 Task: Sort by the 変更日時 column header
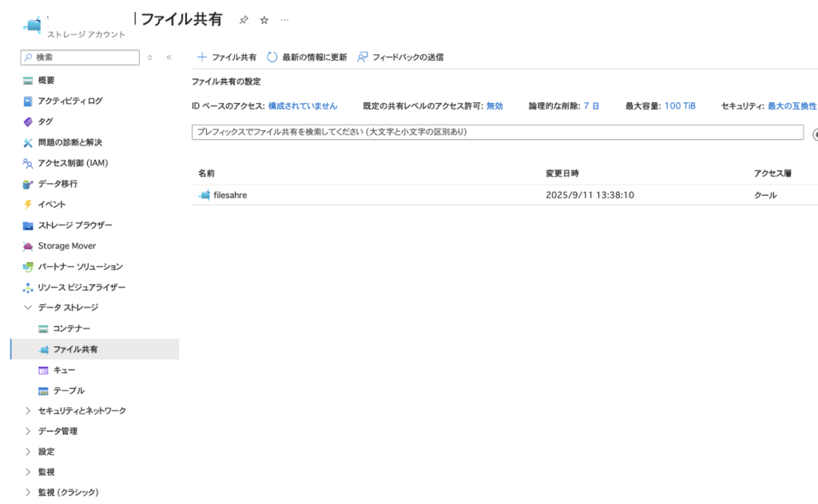[562, 173]
